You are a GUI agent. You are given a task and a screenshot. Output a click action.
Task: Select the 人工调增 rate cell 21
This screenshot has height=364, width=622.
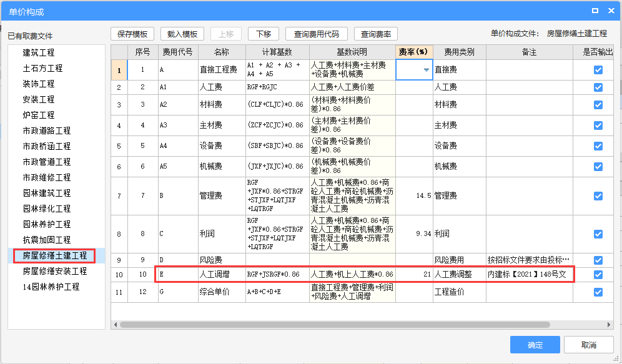tap(414, 274)
